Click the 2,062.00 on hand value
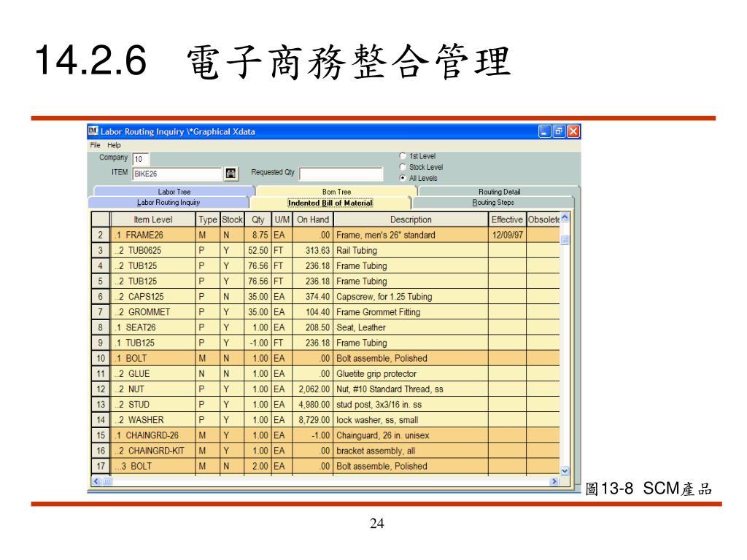This screenshot has height=560, width=747. [312, 389]
